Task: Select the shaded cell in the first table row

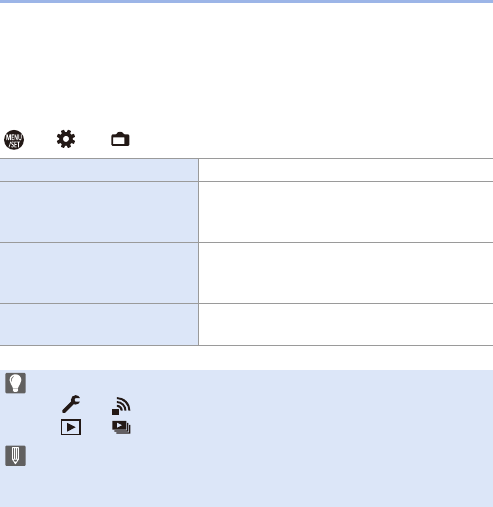Action: point(99,170)
